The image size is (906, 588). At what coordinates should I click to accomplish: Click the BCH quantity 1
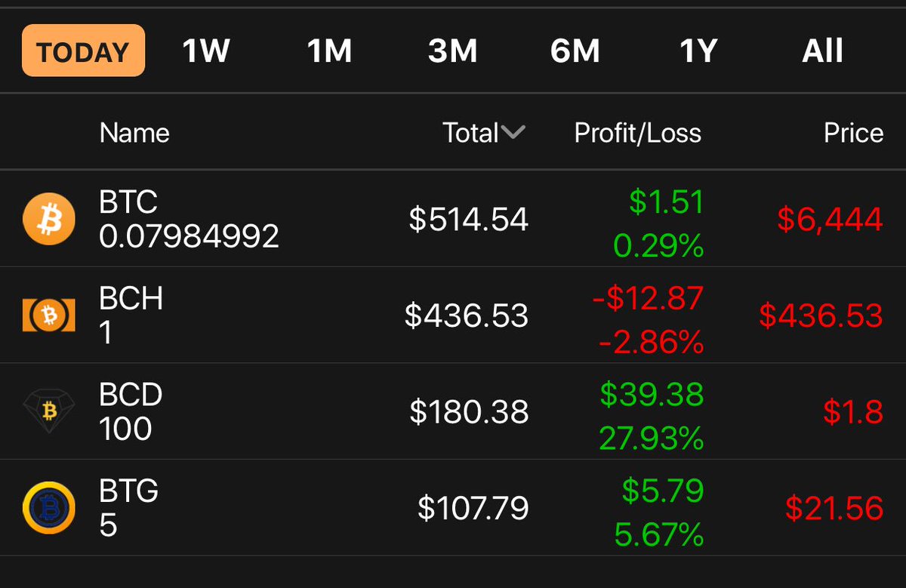(106, 333)
